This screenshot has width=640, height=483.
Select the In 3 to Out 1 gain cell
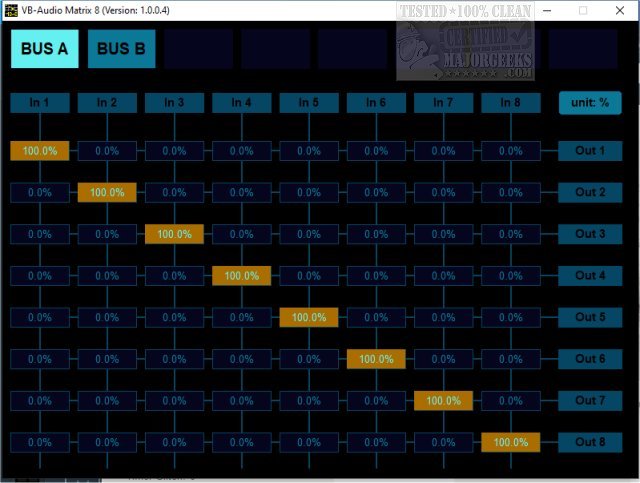pyautogui.click(x=174, y=151)
